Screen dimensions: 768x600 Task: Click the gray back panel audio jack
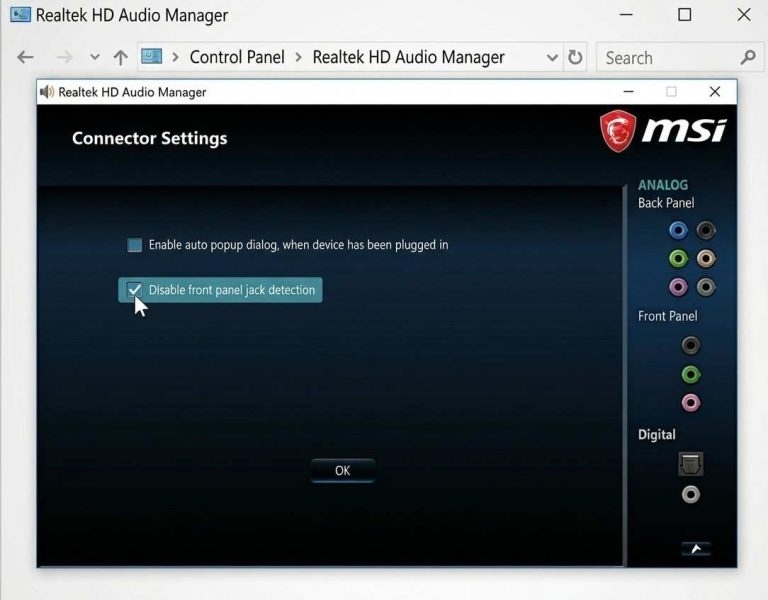[706, 287]
